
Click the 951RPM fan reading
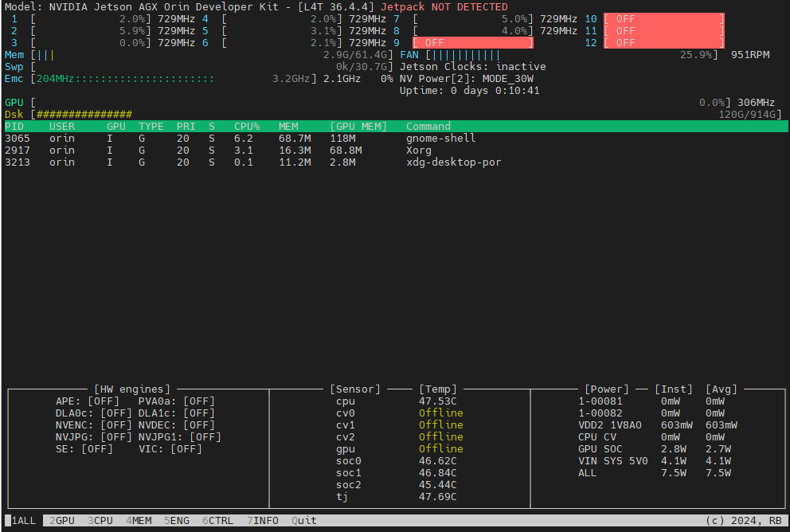pos(750,55)
